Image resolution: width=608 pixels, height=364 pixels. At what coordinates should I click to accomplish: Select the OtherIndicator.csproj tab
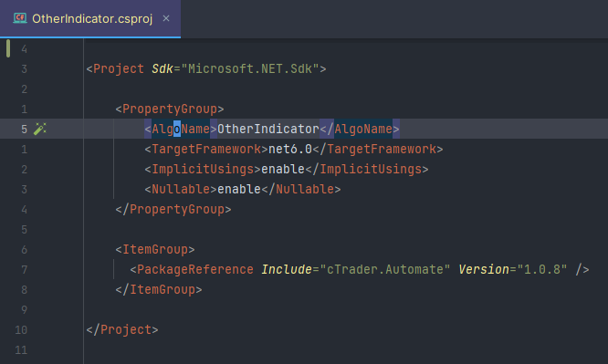click(90, 18)
